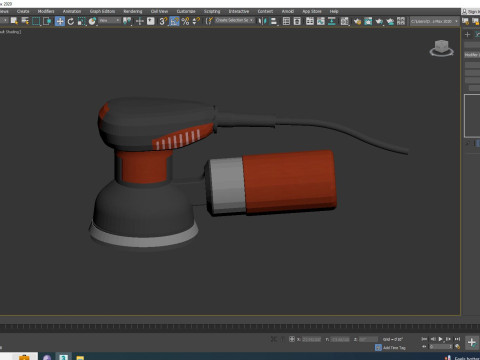Choose Rectangular Selection Region tool
480x360 pixels.
point(36,21)
